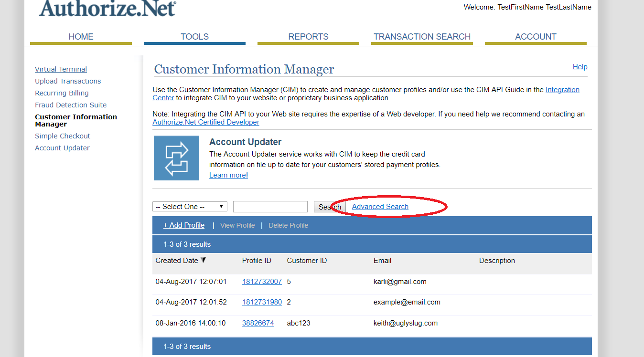Select the 04-Aug-2017 12:07:01 date cell

click(191, 282)
